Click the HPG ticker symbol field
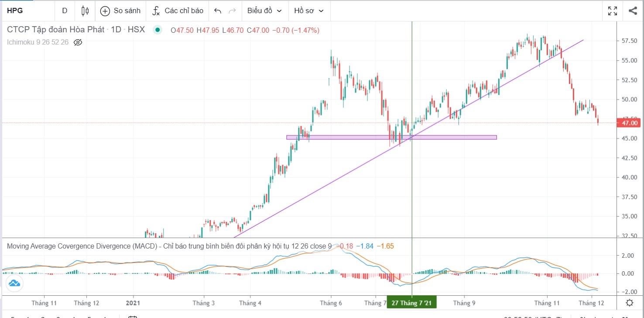 coord(22,11)
